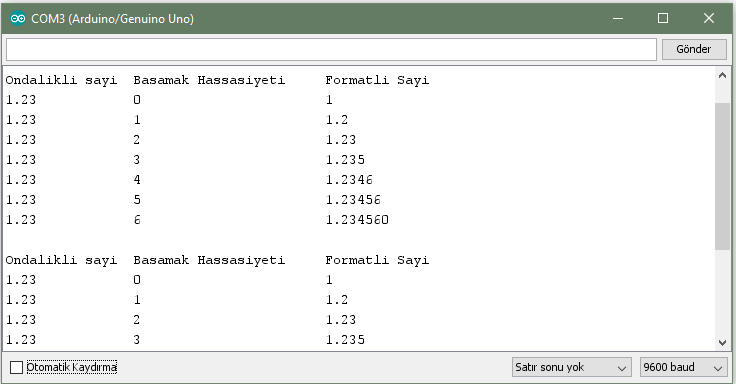Open the 9600 baud rate dropdown

(x=682, y=367)
